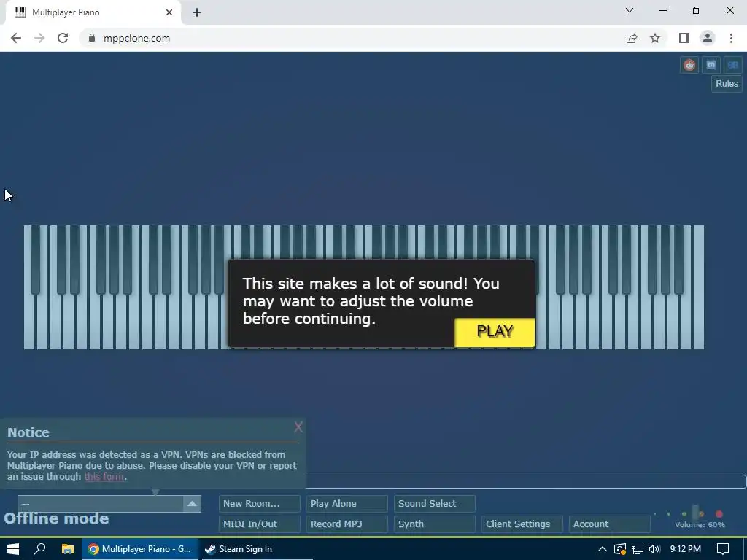
Task: Open File Explorer from taskbar
Action: click(68, 549)
